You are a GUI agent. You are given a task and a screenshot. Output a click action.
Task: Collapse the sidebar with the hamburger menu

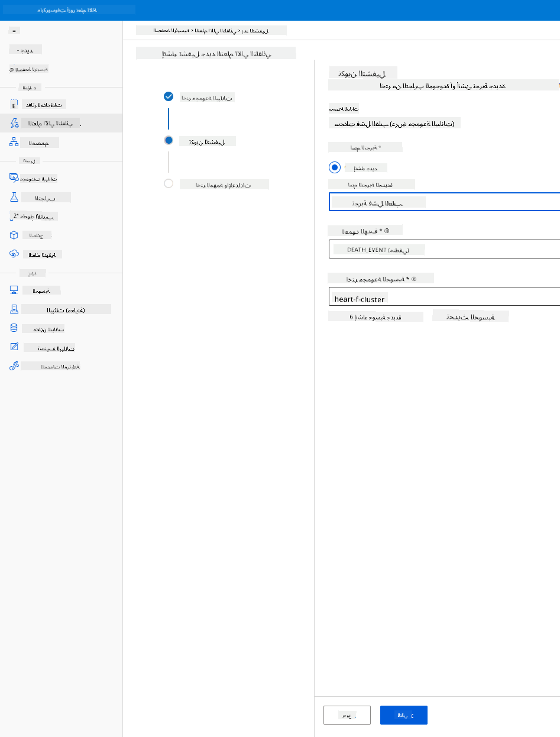14,30
